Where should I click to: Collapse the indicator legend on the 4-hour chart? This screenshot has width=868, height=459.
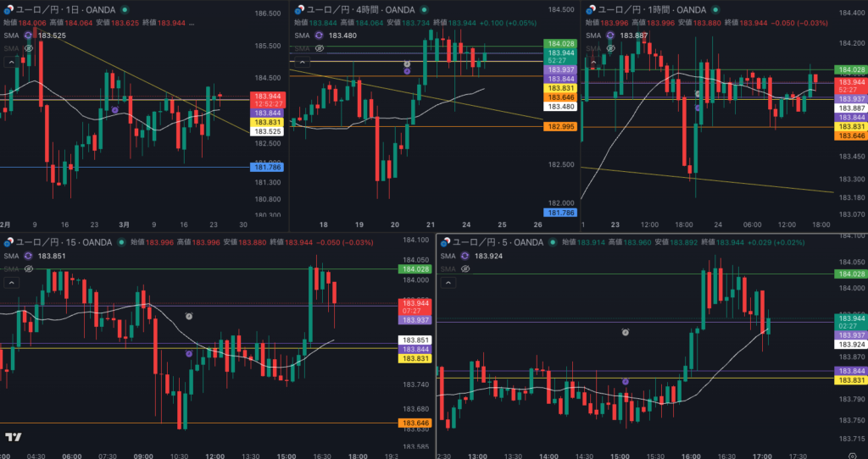pyautogui.click(x=300, y=62)
